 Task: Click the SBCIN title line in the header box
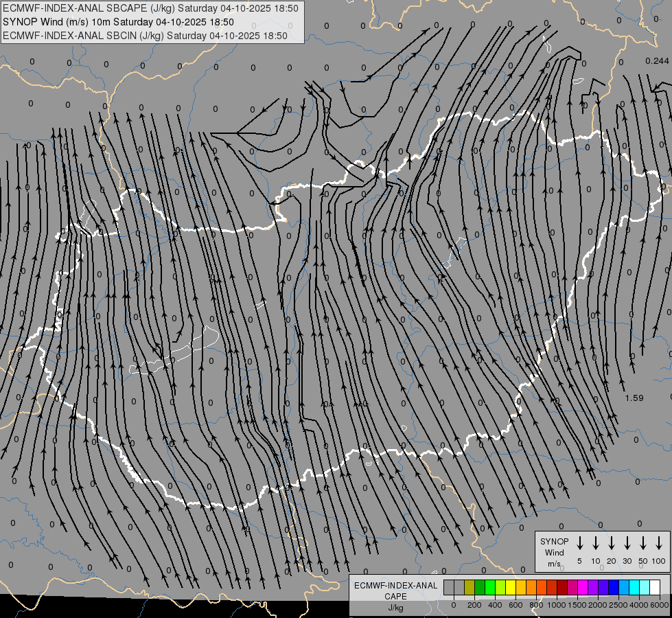point(145,36)
